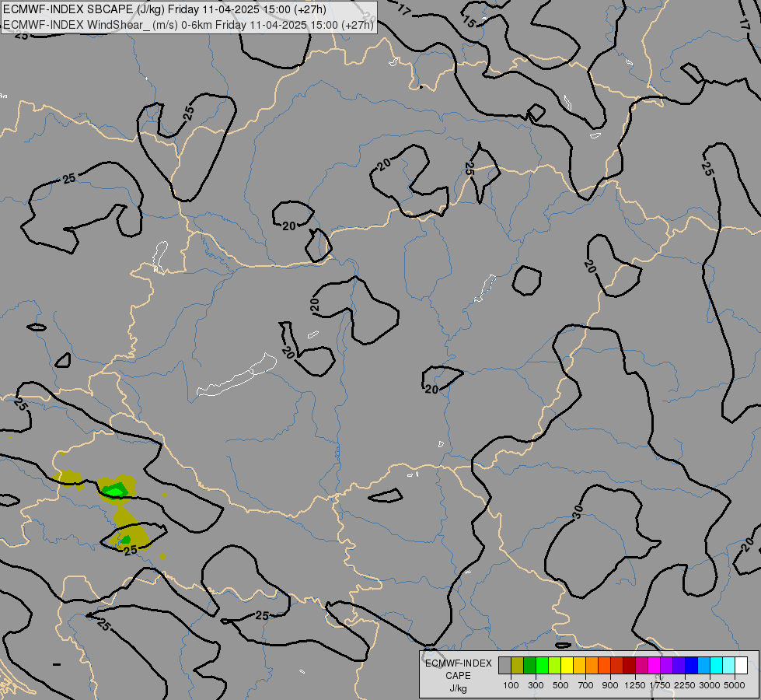
Task: Click the '2250' legend value
Action: point(684,685)
